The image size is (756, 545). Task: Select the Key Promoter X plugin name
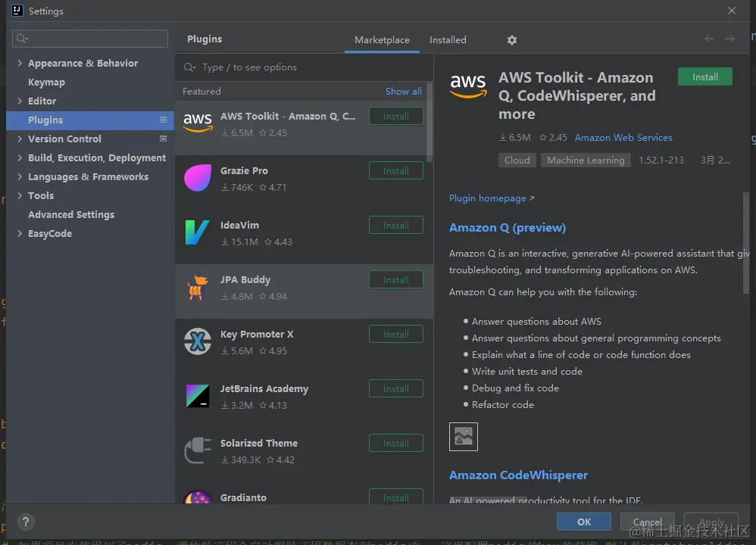pos(257,334)
